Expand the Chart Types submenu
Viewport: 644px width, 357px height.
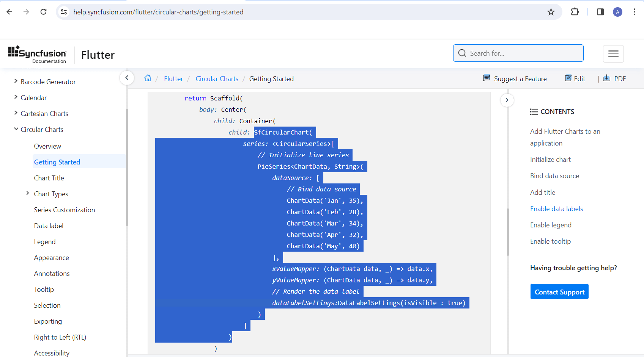click(28, 193)
